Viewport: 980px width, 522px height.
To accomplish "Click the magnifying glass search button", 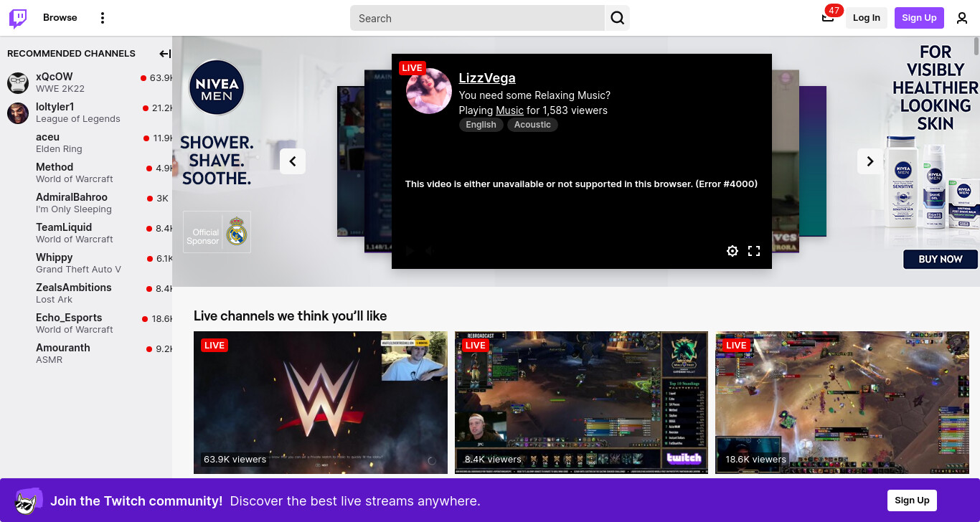I will (x=617, y=18).
